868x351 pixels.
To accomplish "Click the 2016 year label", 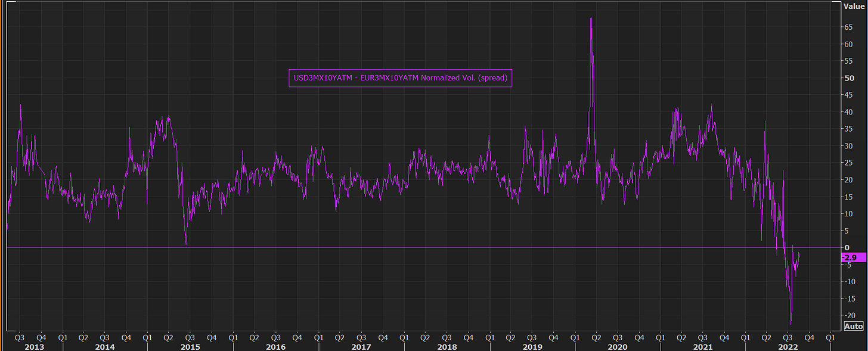I will (276, 346).
